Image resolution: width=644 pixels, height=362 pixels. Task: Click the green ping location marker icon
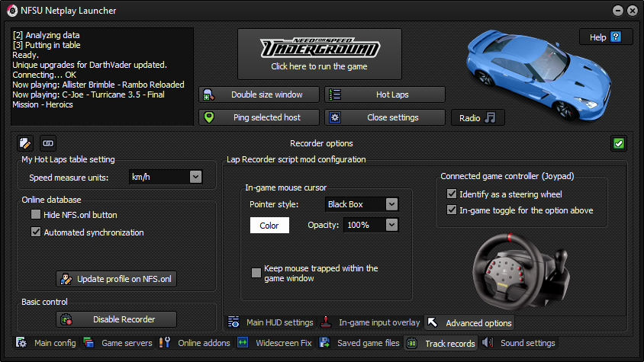pos(209,117)
